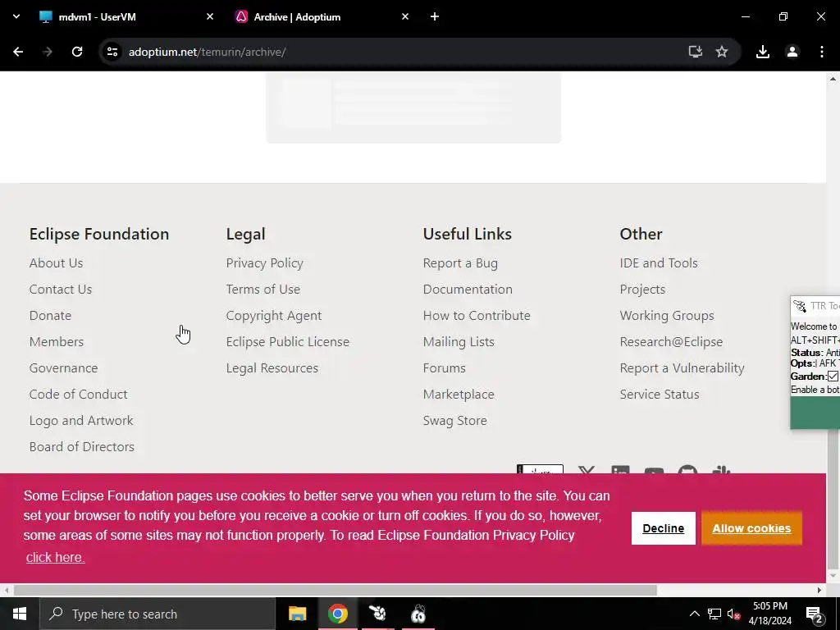Image resolution: width=840 pixels, height=630 pixels.
Task: Open the Copyright Agent link
Action: pos(274,316)
